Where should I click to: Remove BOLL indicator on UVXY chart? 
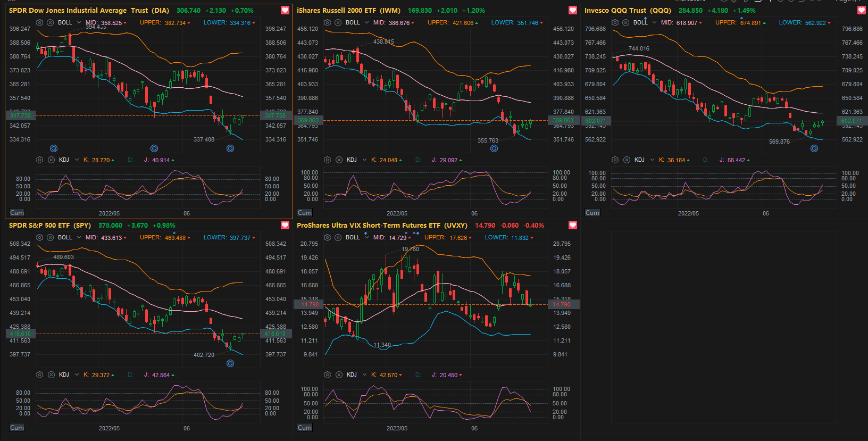tap(338, 238)
